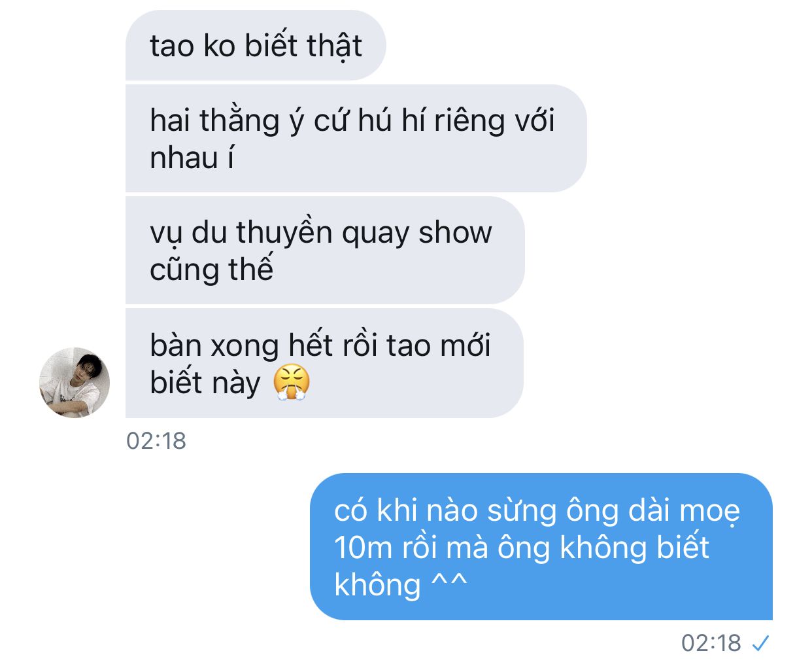
Task: Select the blue sent message bubble
Action: [x=541, y=546]
